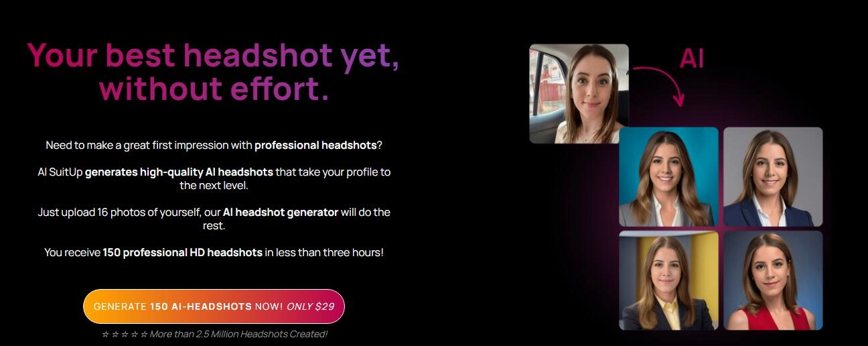Open the headshot with the yellow background
This screenshot has width=868, height=346.
[x=668, y=280]
